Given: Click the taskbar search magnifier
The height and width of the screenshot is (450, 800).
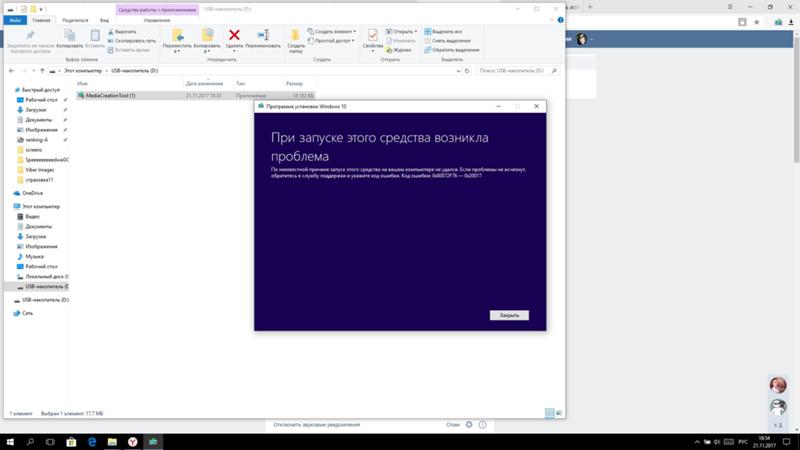Looking at the screenshot, I should click(x=30, y=442).
